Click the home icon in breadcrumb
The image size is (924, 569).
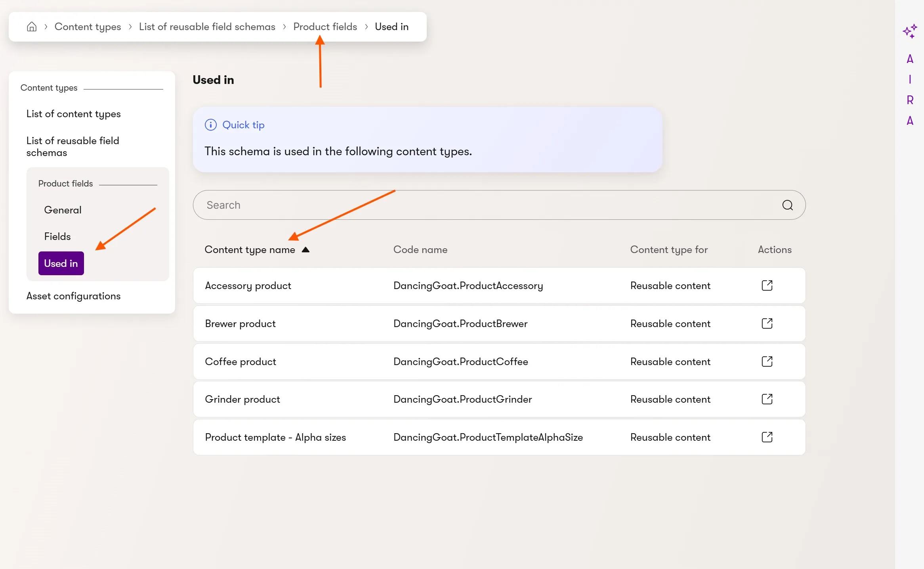pyautogui.click(x=32, y=27)
